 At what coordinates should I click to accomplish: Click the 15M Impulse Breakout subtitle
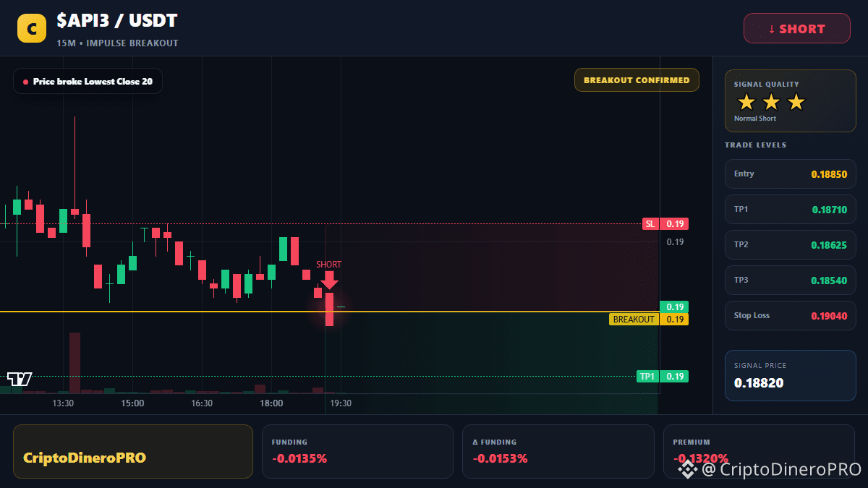pos(117,43)
